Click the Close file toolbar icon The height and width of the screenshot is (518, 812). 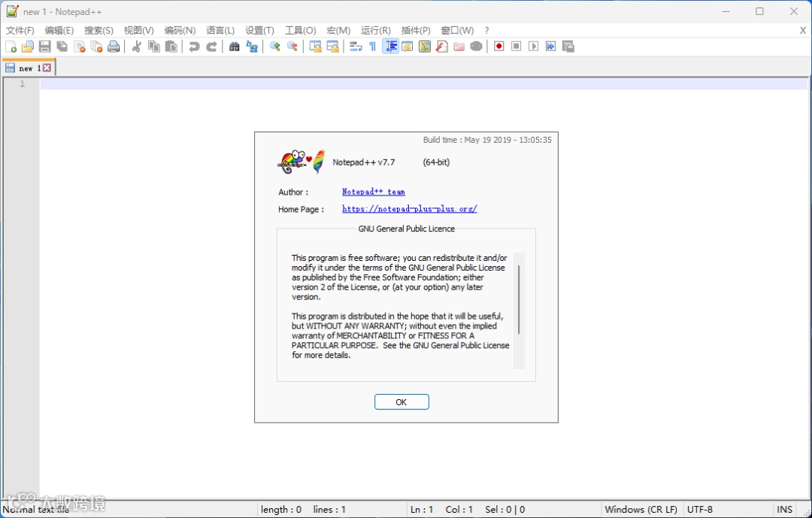click(80, 47)
